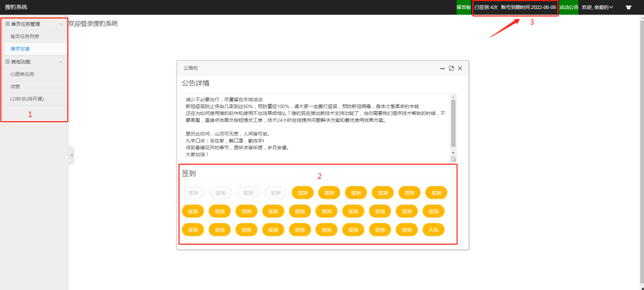Click the first orange 签到 button

coord(303,193)
